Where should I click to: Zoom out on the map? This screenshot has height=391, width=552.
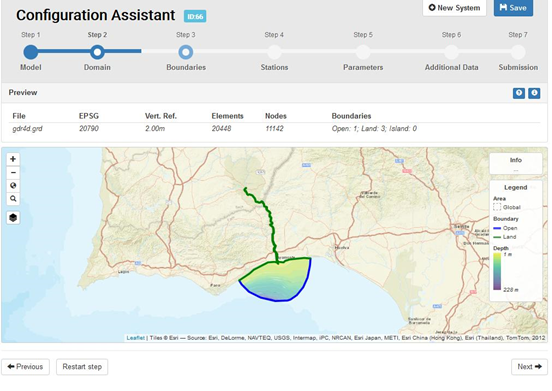(13, 172)
